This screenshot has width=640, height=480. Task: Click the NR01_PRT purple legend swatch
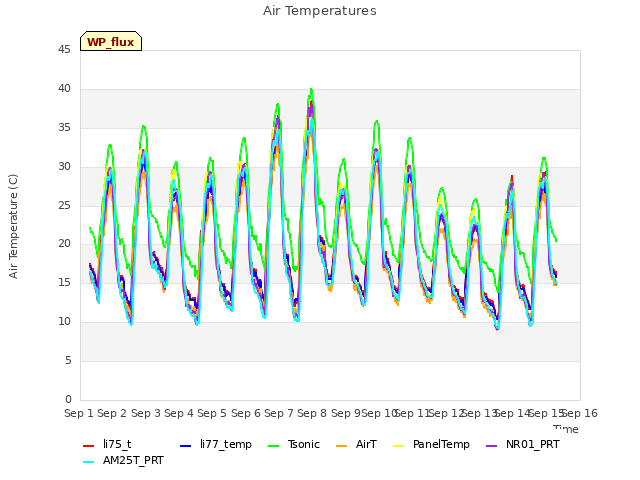point(491,445)
